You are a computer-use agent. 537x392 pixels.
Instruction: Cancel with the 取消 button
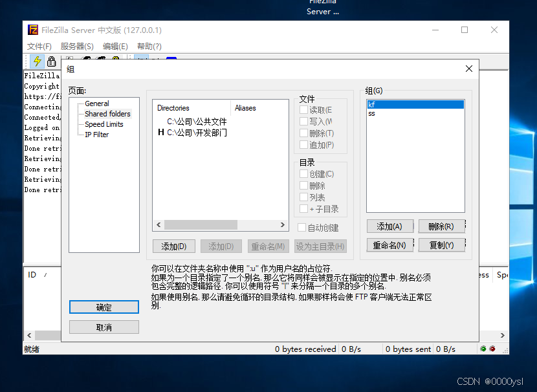tap(104, 327)
